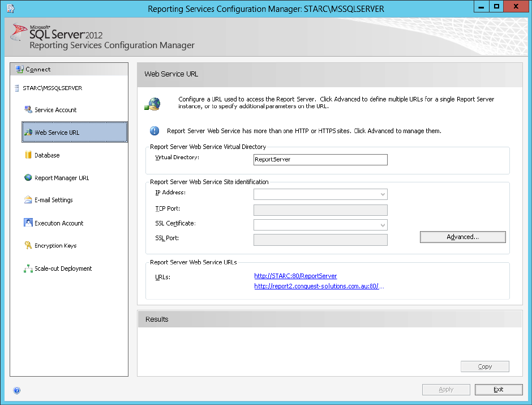Click the blue help icon at bottom left

click(16, 390)
